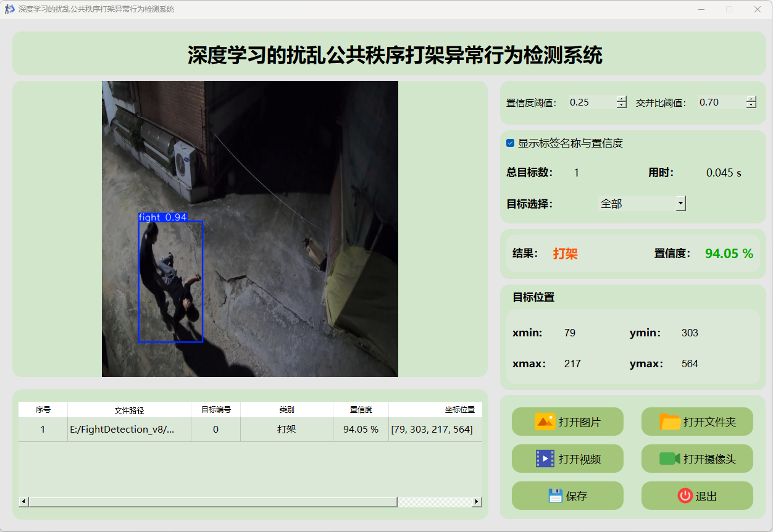Click the picture icon on 打开图片 button
773x532 pixels.
pyautogui.click(x=545, y=422)
